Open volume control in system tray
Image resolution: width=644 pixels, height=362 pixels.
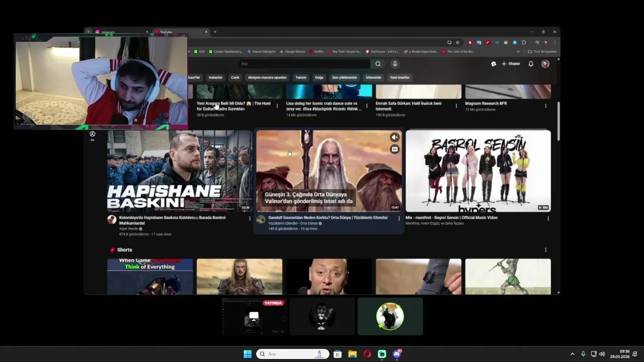click(x=602, y=354)
